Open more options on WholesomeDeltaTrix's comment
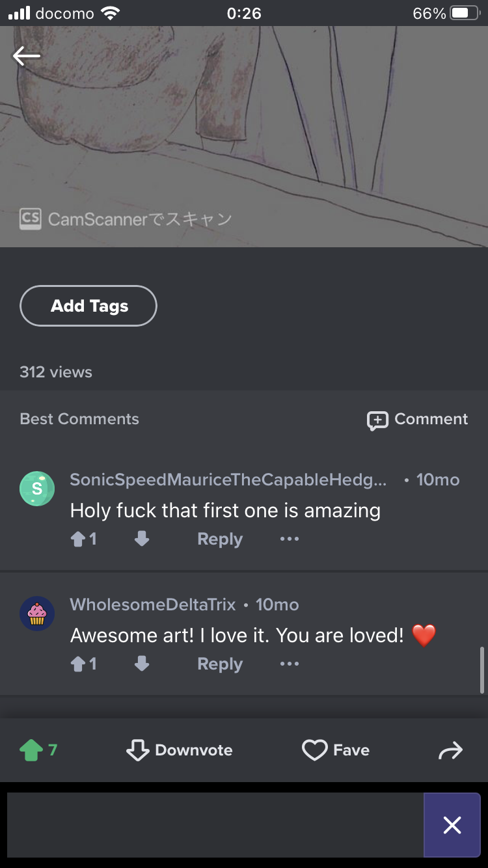Viewport: 488px width, 868px height. point(290,664)
